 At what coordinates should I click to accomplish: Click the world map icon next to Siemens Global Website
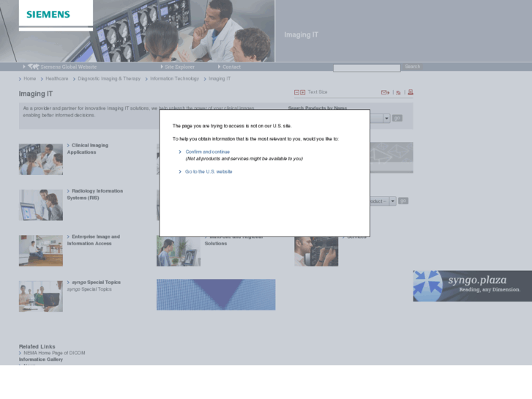click(x=33, y=67)
